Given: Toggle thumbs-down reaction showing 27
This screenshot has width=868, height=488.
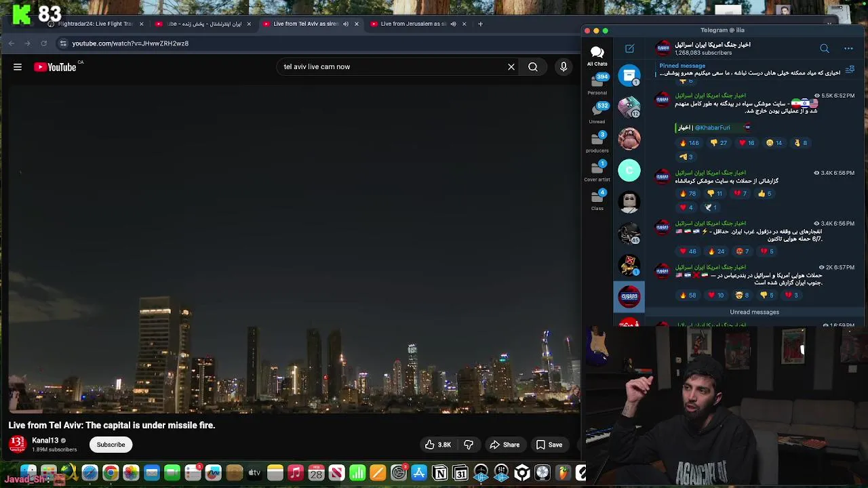Looking at the screenshot, I should coord(719,143).
